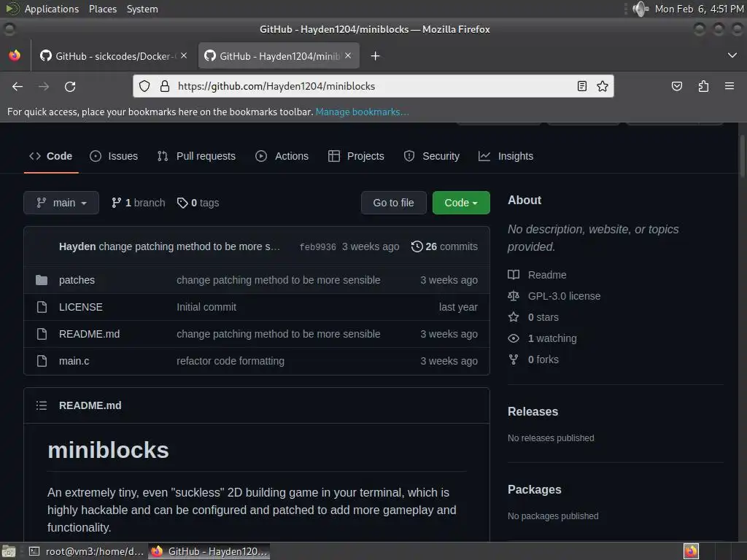Click the patches folder icon
The width and height of the screenshot is (747, 560).
[x=42, y=280]
